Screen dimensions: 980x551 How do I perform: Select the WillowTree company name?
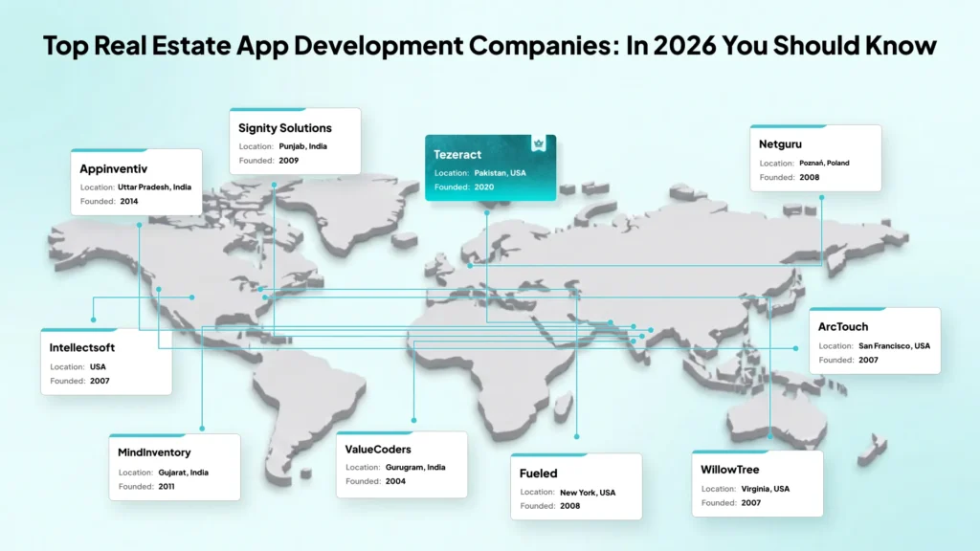point(730,470)
